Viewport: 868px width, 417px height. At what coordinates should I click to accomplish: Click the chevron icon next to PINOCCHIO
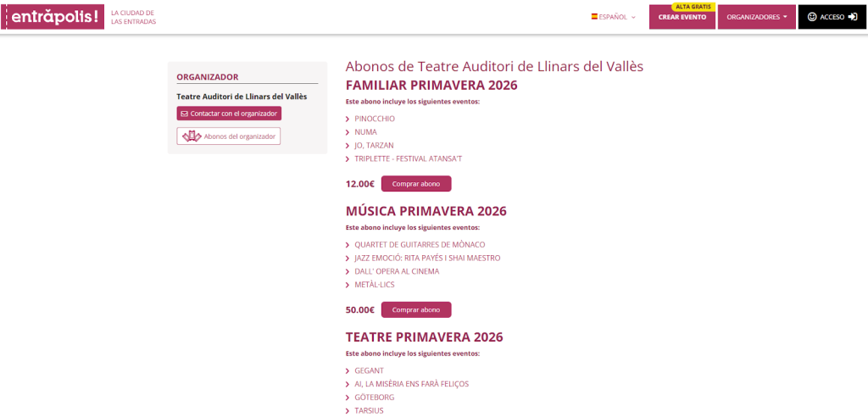pyautogui.click(x=348, y=119)
